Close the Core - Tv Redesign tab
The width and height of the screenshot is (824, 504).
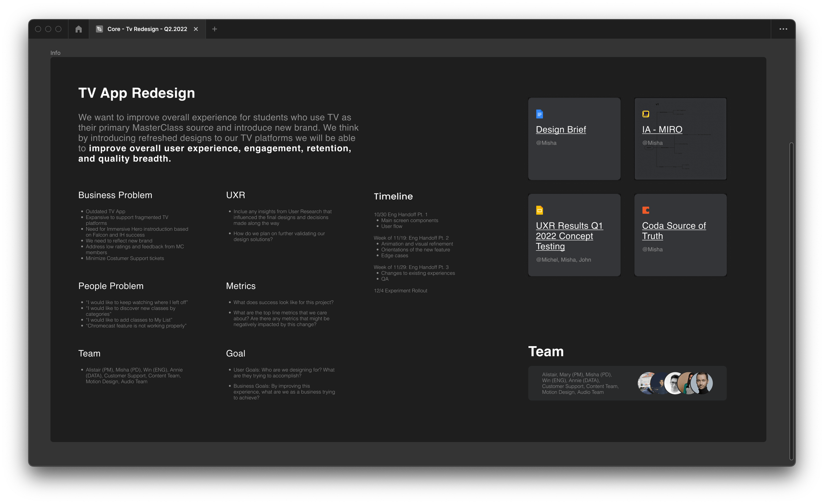pos(196,29)
